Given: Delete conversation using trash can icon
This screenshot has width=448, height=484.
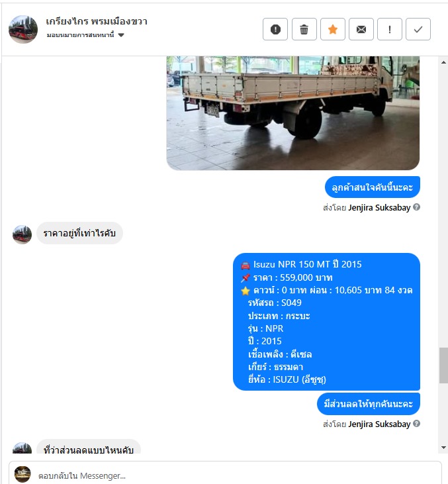Looking at the screenshot, I should 304,29.
